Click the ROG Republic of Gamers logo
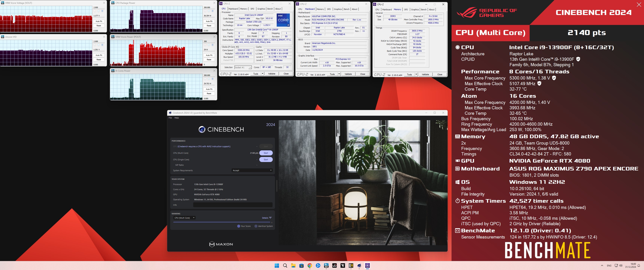This screenshot has width=644, height=270. click(487, 13)
